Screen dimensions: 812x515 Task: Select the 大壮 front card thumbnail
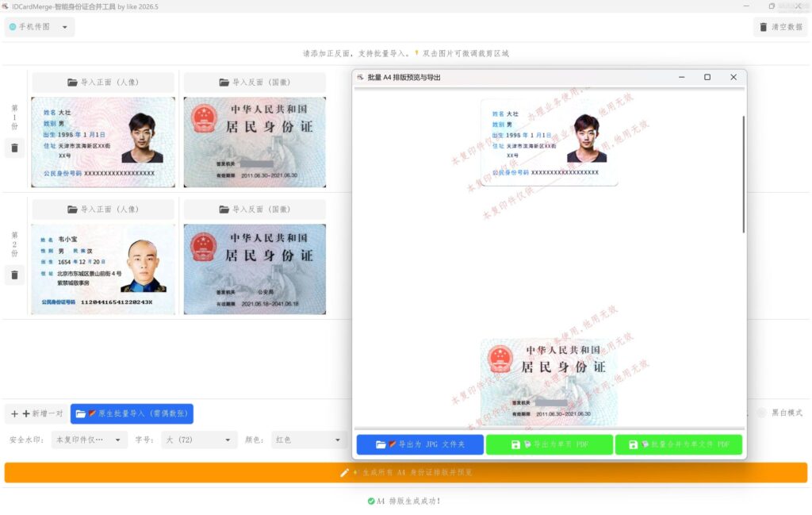coord(103,142)
